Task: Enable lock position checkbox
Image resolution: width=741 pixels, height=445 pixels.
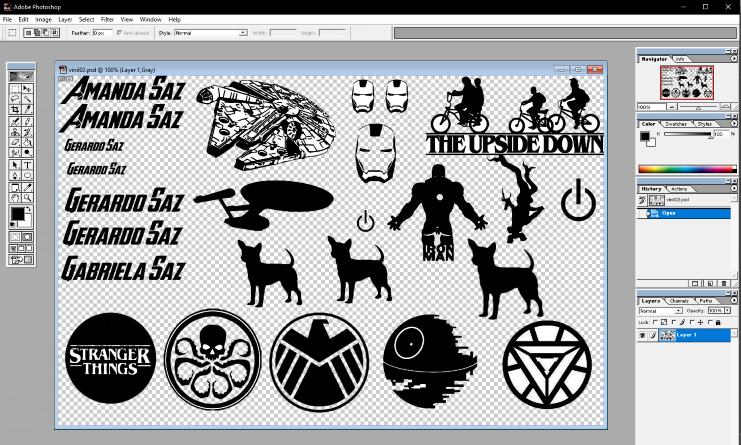Action: click(692, 322)
